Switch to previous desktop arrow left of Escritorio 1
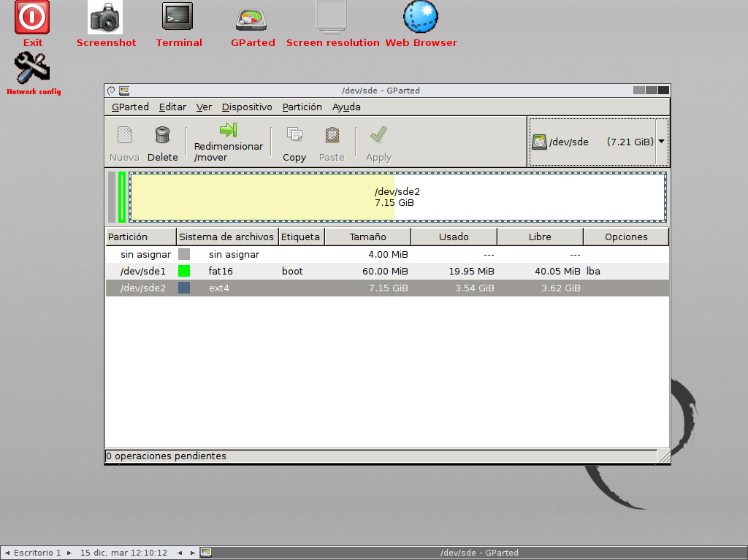This screenshot has height=560, width=748. pyautogui.click(x=7, y=553)
